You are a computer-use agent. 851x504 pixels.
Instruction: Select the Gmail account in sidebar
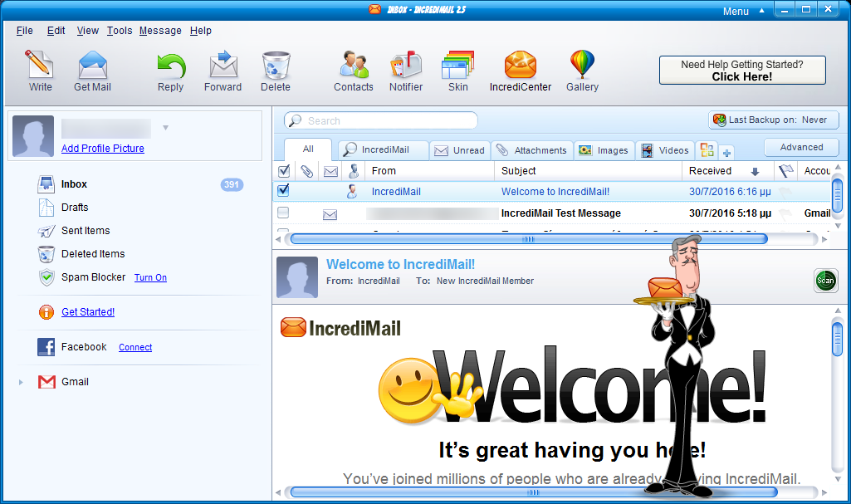pos(75,382)
